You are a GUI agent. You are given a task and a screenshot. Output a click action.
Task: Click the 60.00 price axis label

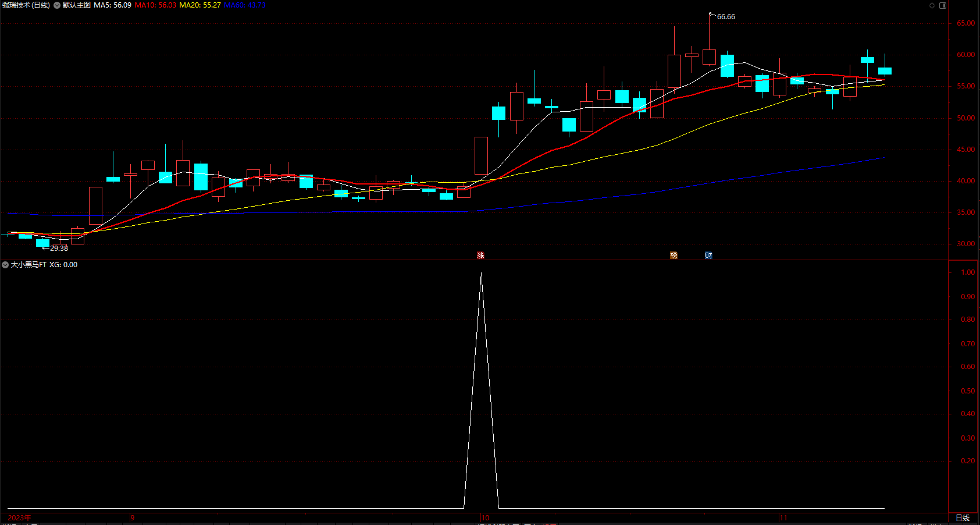click(x=965, y=55)
